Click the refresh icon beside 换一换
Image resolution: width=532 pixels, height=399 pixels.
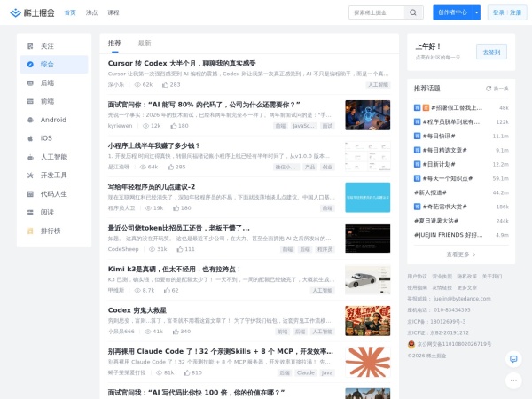click(489, 89)
